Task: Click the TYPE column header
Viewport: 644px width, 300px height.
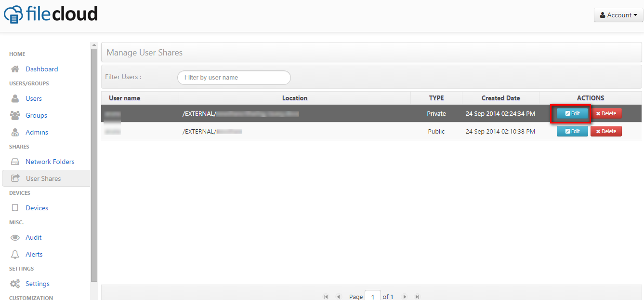Action: point(436,98)
